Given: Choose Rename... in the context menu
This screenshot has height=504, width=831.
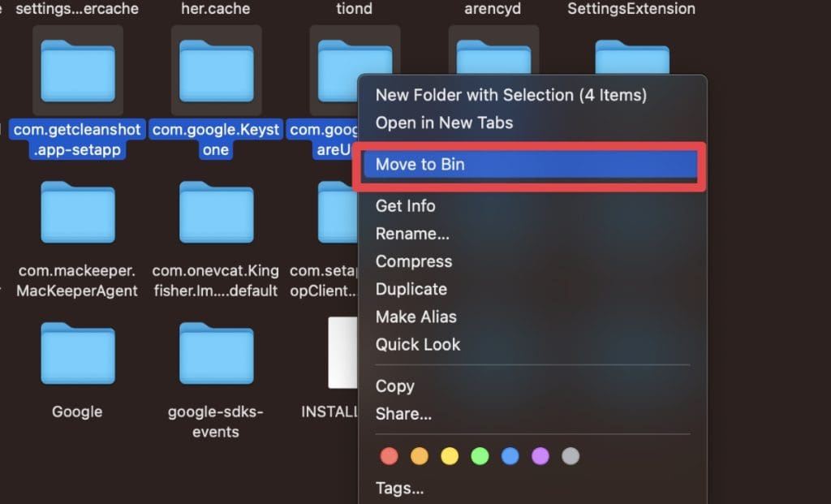Looking at the screenshot, I should click(x=414, y=234).
